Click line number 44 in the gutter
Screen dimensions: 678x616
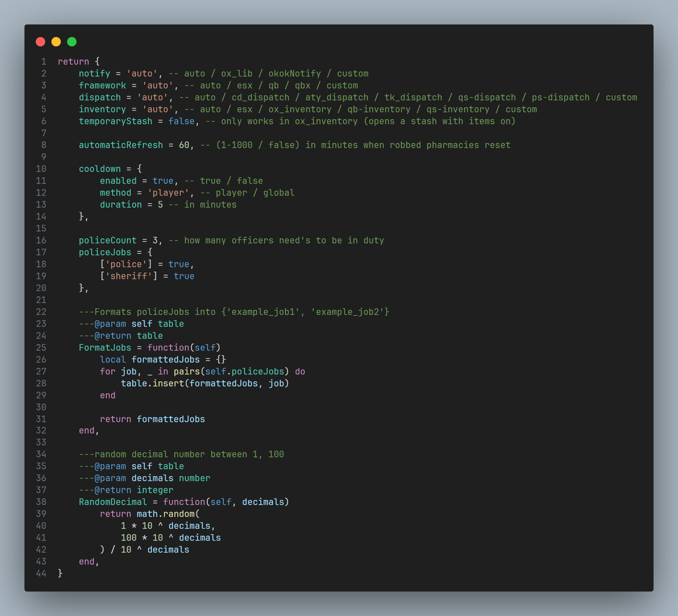coord(41,573)
